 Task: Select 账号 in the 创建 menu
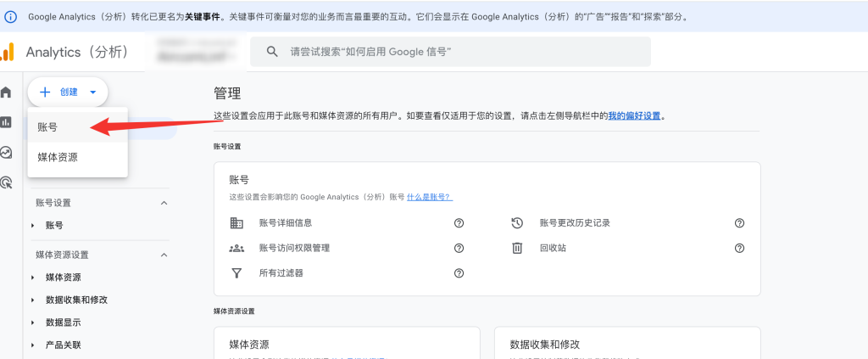tap(77, 127)
